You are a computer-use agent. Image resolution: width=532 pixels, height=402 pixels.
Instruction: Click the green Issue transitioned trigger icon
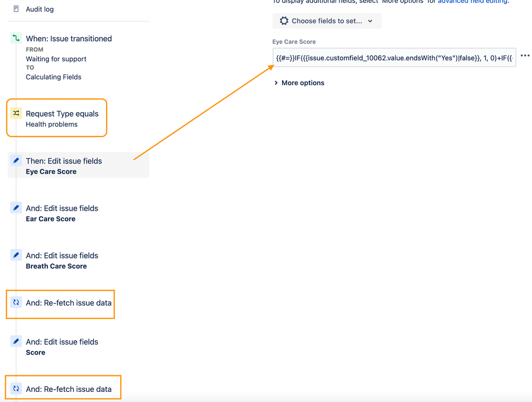pyautogui.click(x=16, y=38)
